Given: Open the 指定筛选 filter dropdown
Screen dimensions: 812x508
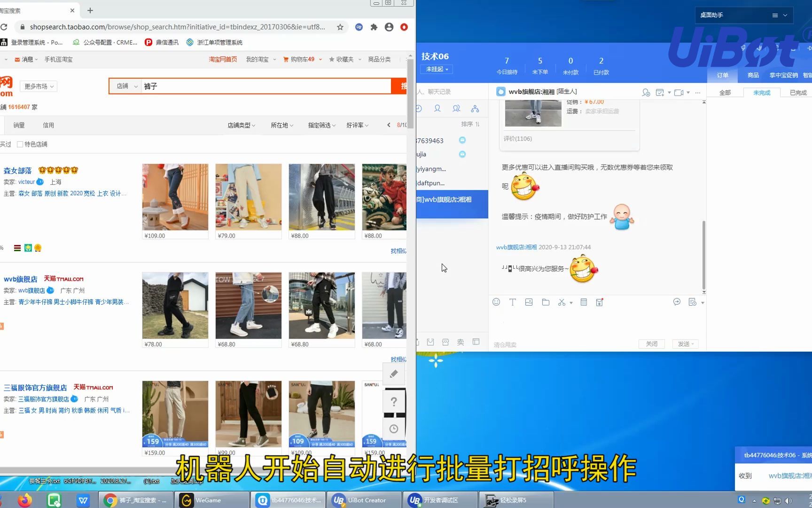Looking at the screenshot, I should point(322,125).
